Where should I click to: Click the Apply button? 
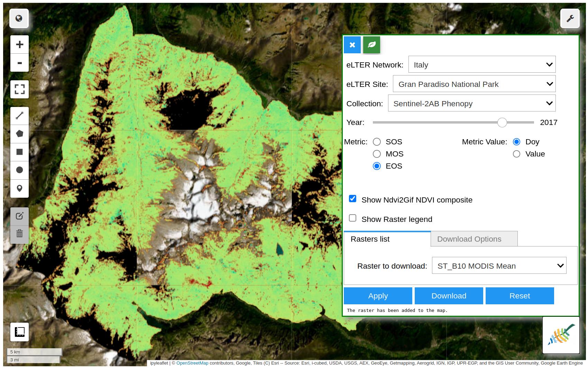[x=378, y=296]
